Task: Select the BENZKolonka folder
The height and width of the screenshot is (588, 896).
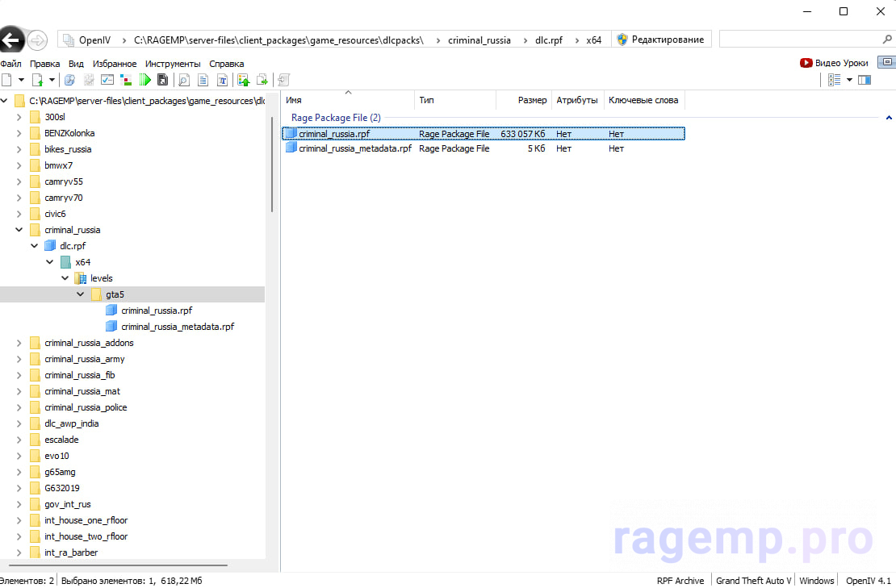Action: pos(69,133)
